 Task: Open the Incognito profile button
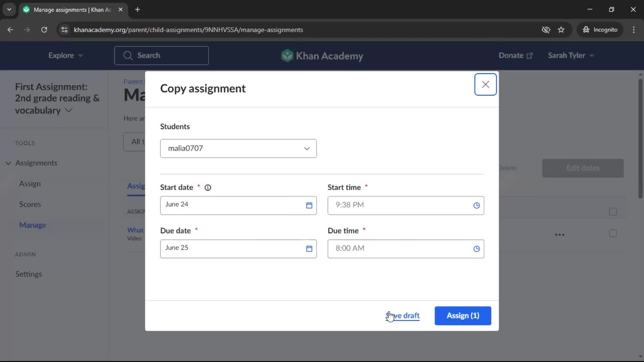tap(600, 30)
